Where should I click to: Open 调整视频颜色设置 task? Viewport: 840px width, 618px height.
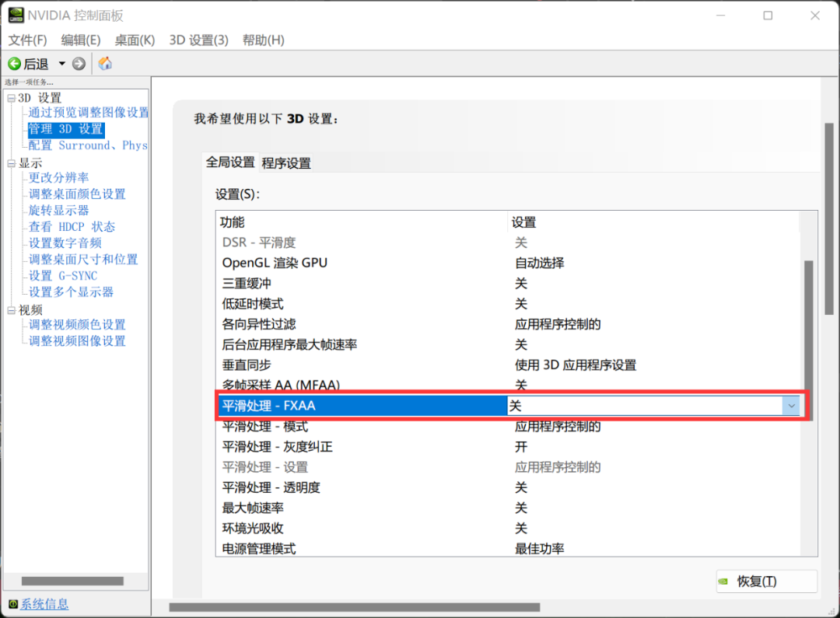click(77, 325)
